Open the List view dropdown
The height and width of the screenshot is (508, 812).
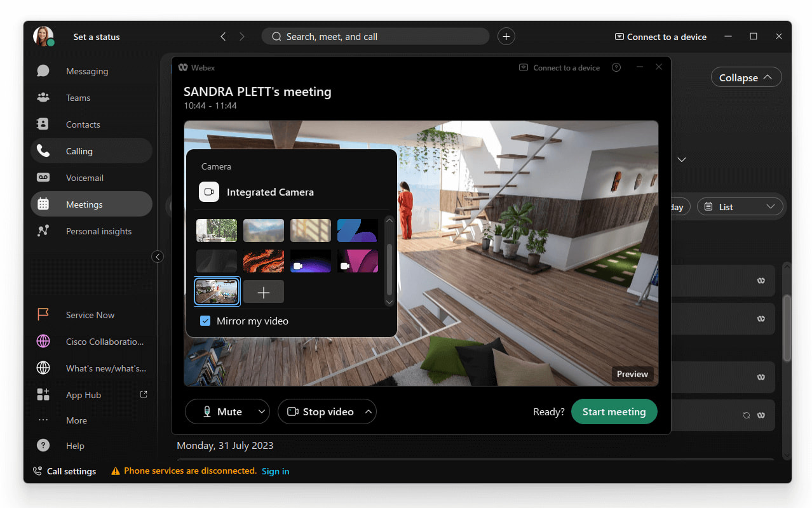740,206
